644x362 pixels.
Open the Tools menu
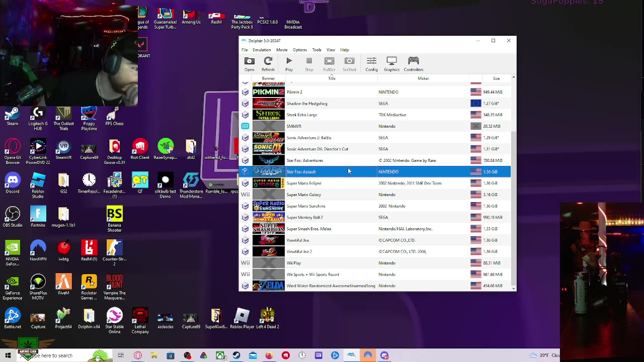pyautogui.click(x=316, y=50)
